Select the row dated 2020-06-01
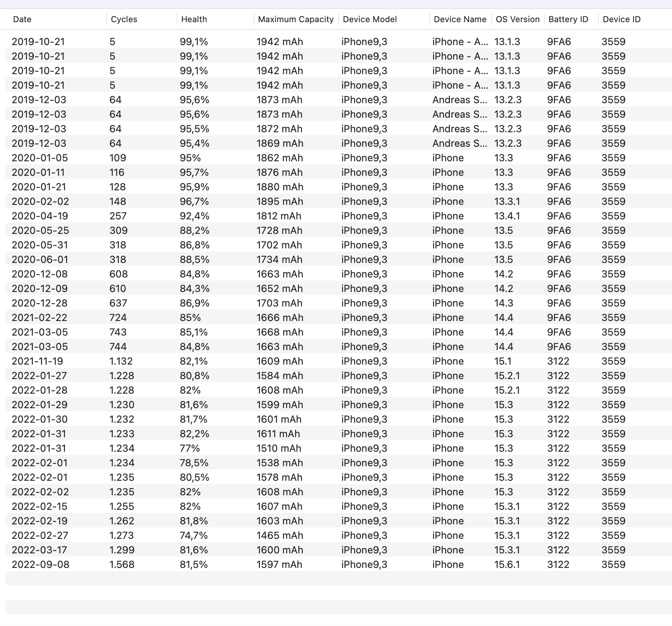672x626 pixels. tap(339, 259)
